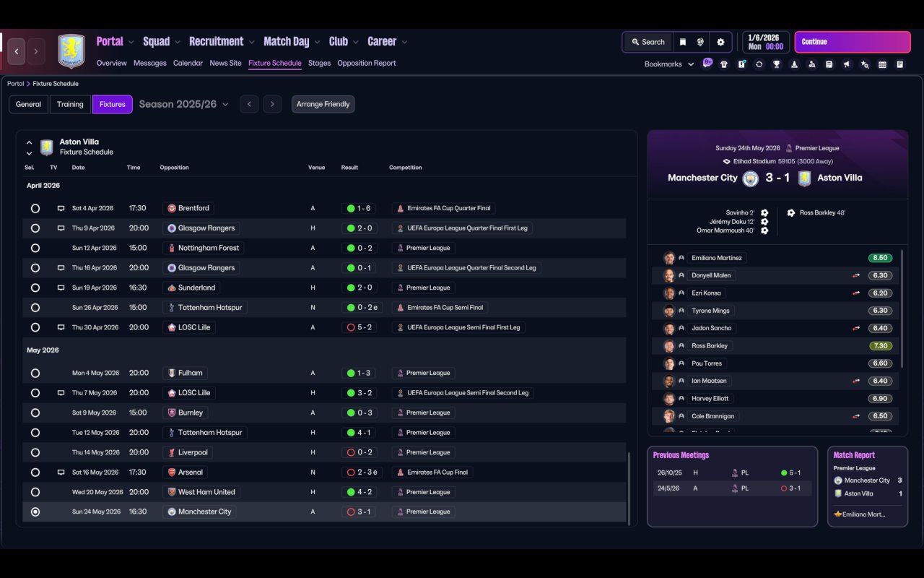Select the Fulham fixture radio button

point(35,373)
